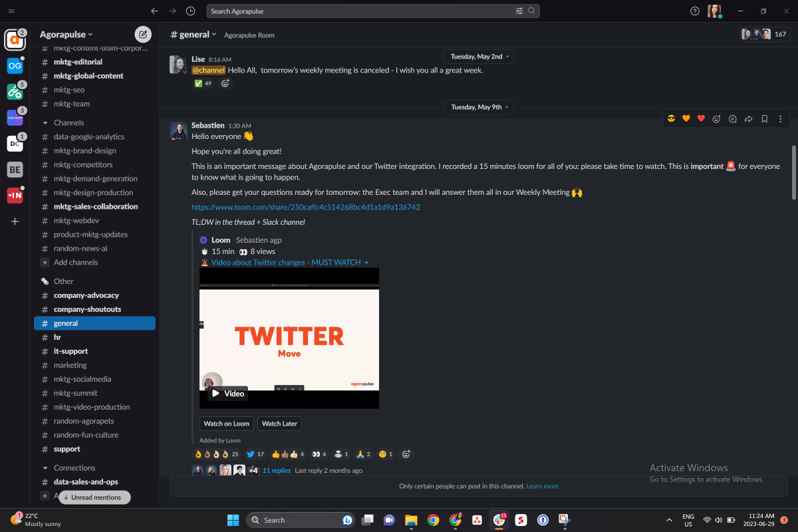Bookmark Sebastien's message

(764, 119)
